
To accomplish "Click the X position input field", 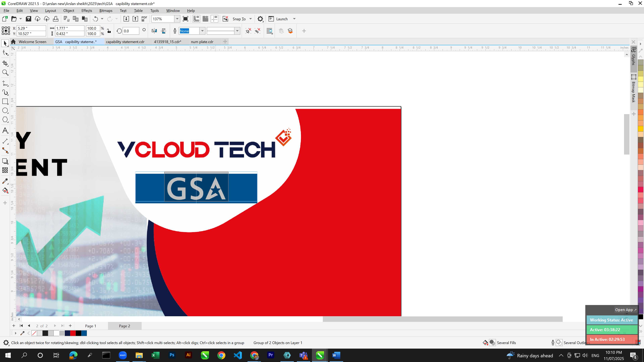I will 31,28.
